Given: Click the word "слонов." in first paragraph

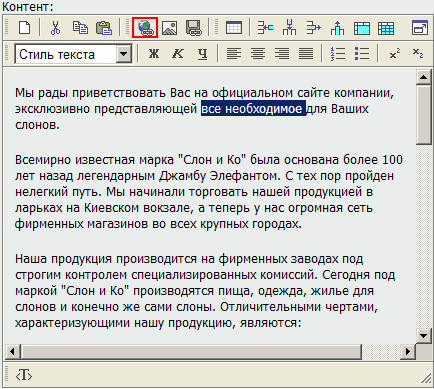Looking at the screenshot, I should click(x=37, y=125).
